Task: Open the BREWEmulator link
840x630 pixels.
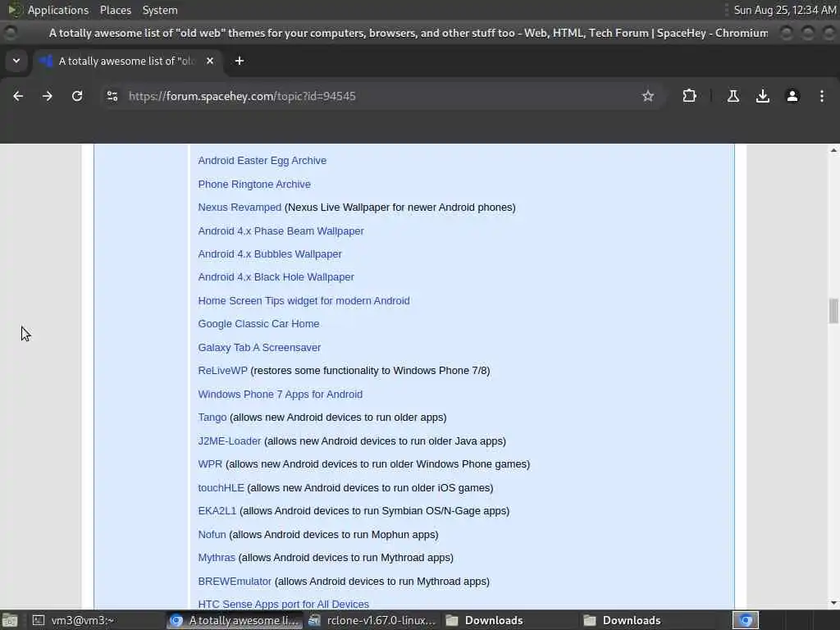Action: click(x=235, y=582)
